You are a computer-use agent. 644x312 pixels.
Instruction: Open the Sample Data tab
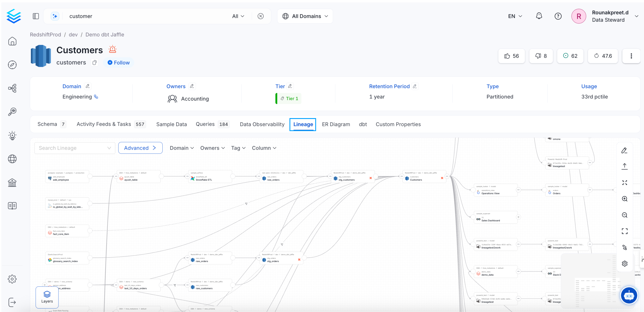pos(172,124)
